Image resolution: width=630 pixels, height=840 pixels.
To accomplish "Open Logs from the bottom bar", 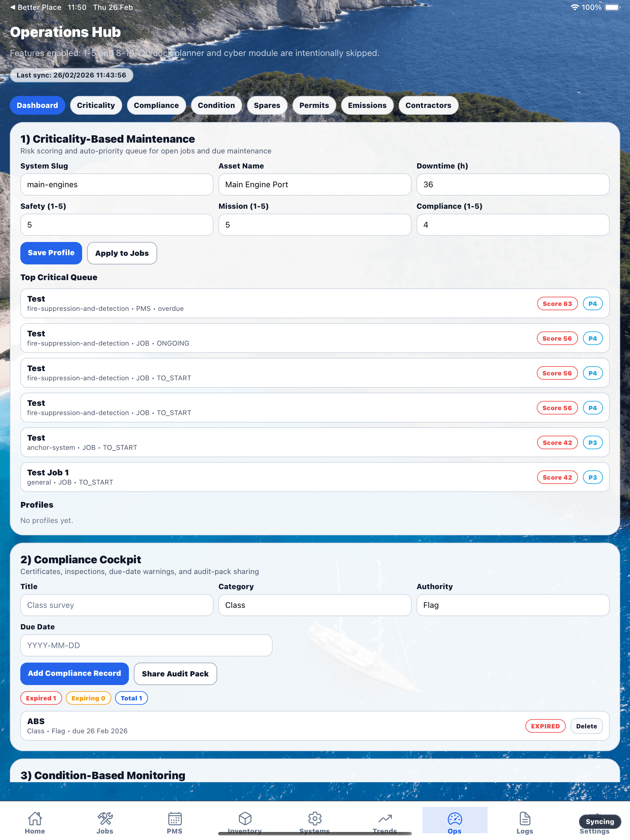I will tap(525, 820).
